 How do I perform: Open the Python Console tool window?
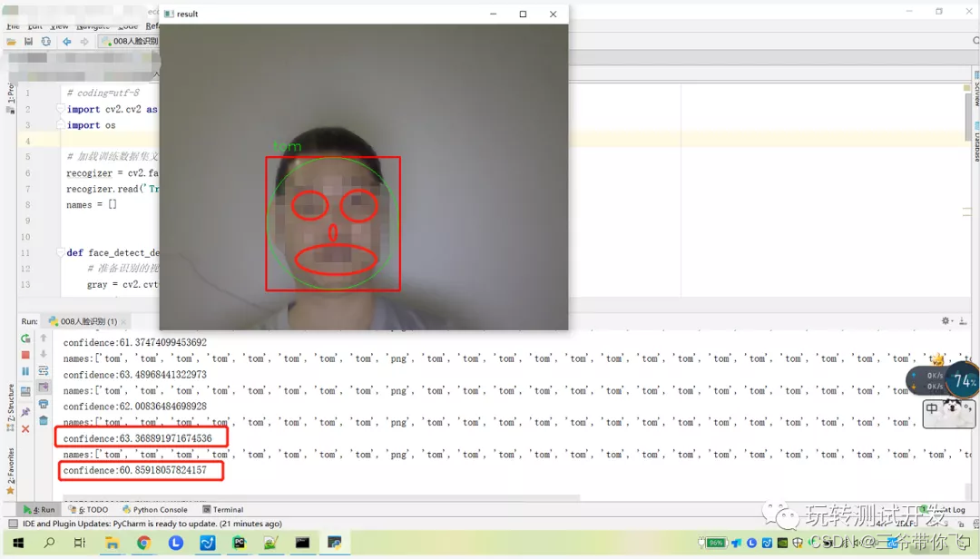coord(155,510)
